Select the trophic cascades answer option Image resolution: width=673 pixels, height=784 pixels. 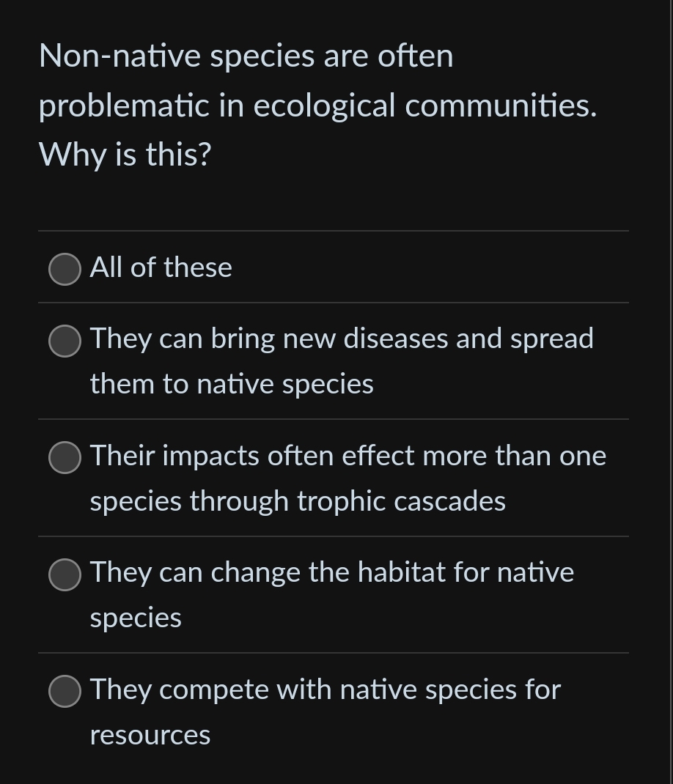tap(65, 457)
